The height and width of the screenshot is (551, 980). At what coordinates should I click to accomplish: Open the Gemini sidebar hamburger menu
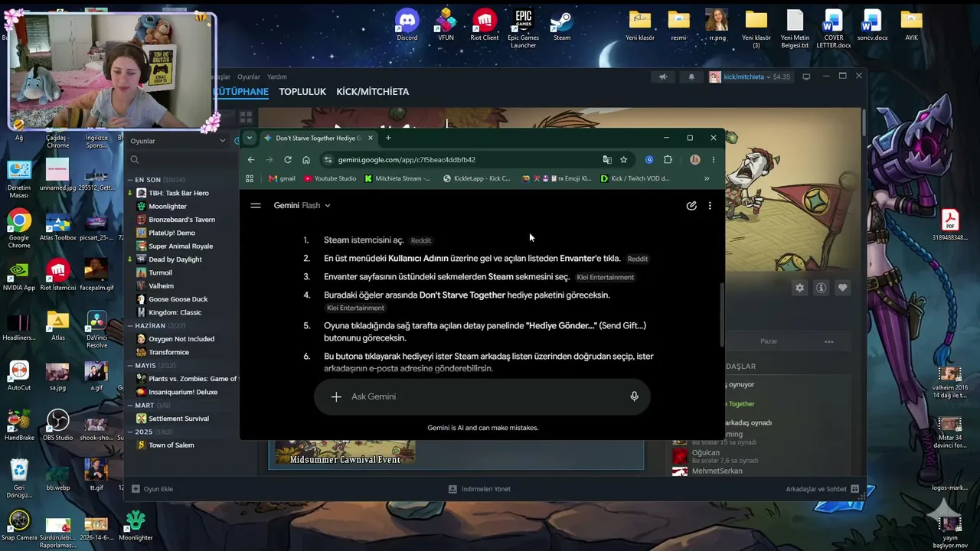tap(256, 205)
